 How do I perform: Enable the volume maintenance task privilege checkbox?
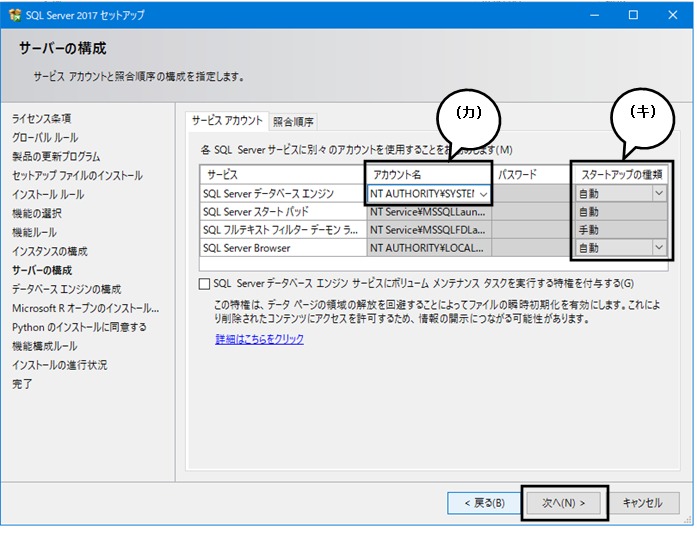click(x=204, y=284)
